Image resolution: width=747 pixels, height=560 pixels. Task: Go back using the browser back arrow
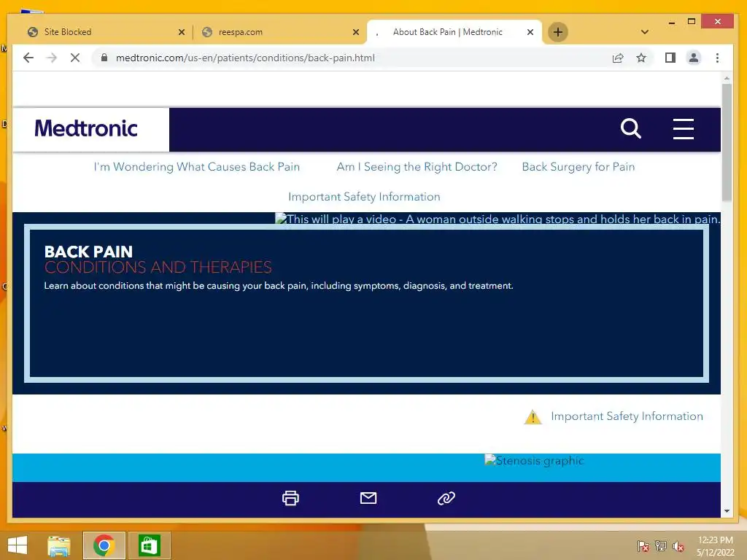[x=28, y=58]
